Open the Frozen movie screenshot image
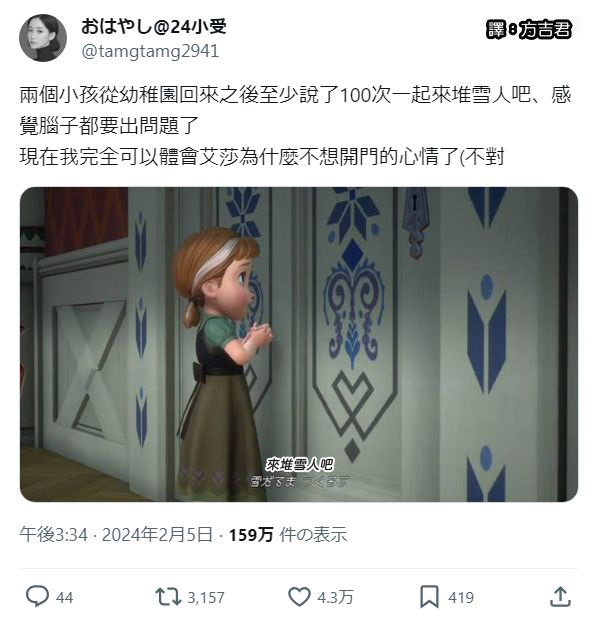Viewport: 598px width, 625px height. (299, 344)
